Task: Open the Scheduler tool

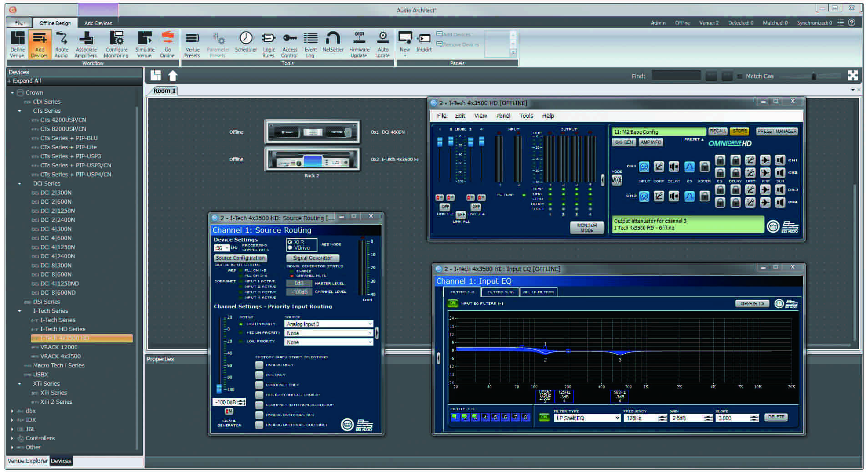Action: click(x=246, y=41)
